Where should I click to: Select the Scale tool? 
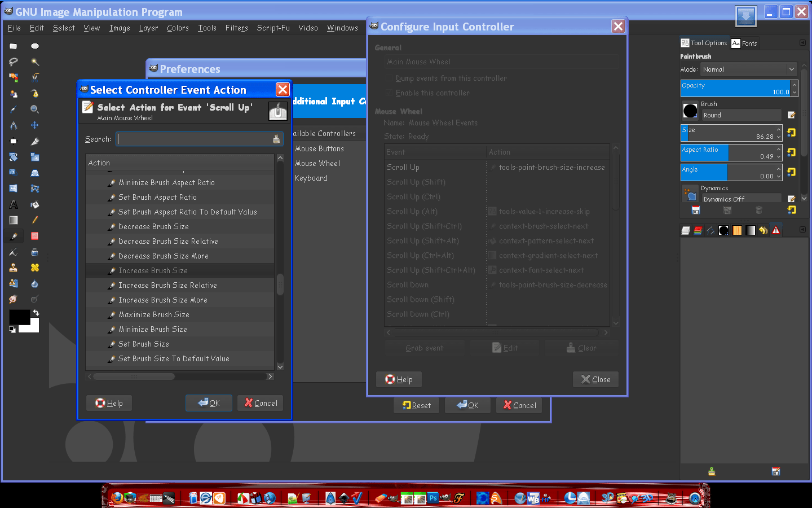tap(35, 157)
